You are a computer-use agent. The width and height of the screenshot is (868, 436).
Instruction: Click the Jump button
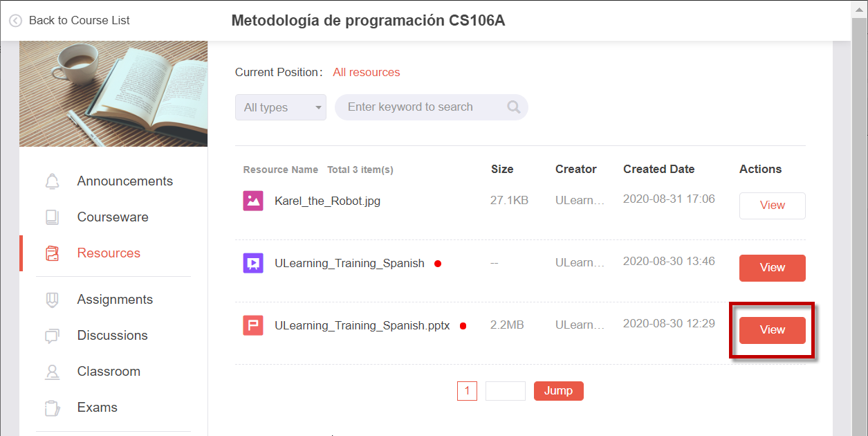pos(559,391)
